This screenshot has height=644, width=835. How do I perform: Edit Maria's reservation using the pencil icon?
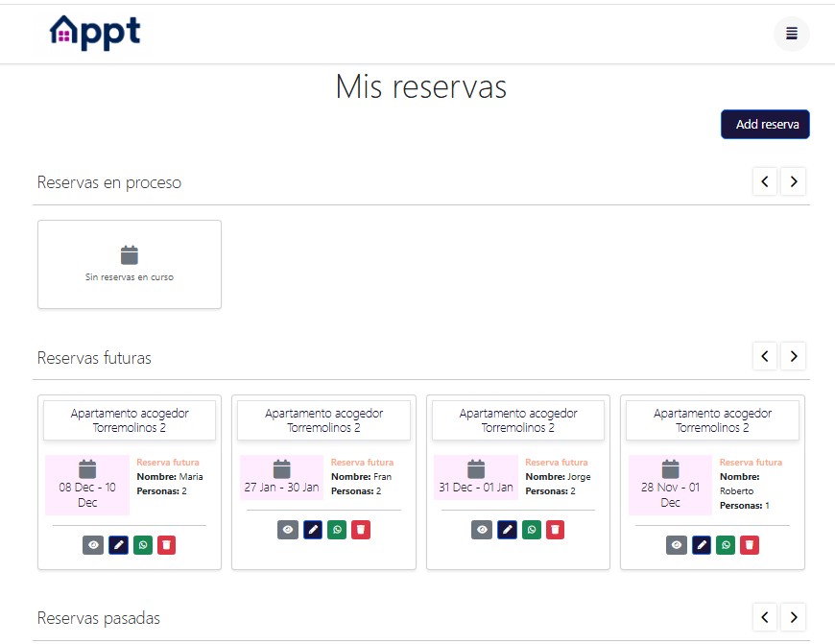pos(118,544)
